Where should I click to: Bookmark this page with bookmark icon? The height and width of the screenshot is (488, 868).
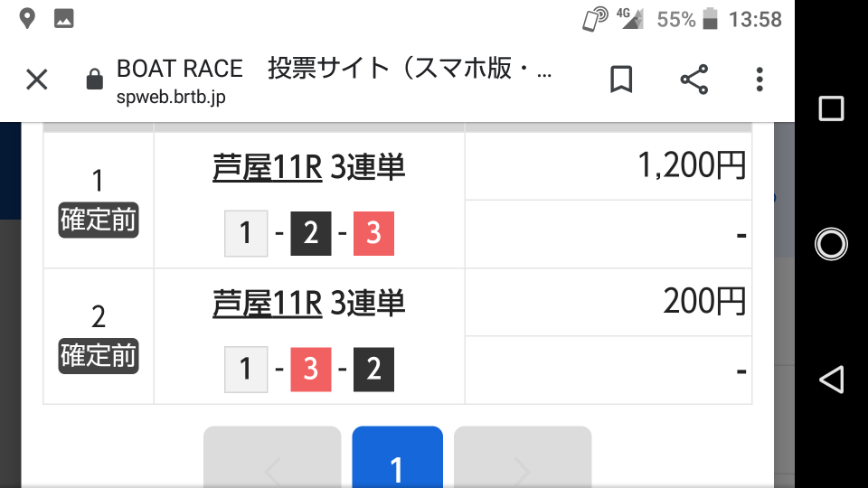(x=621, y=80)
